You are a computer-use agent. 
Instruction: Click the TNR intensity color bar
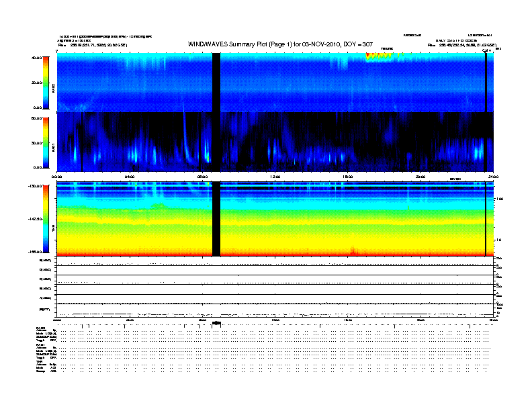[46, 219]
